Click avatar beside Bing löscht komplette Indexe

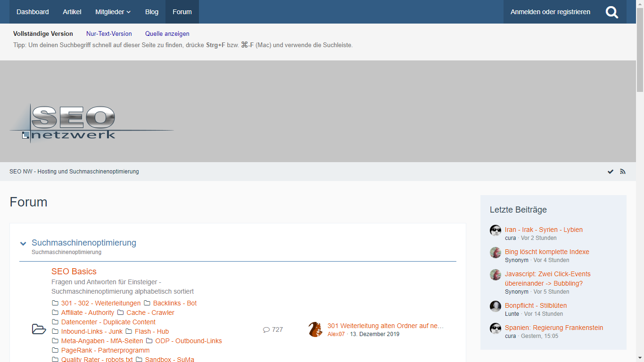[495, 253]
